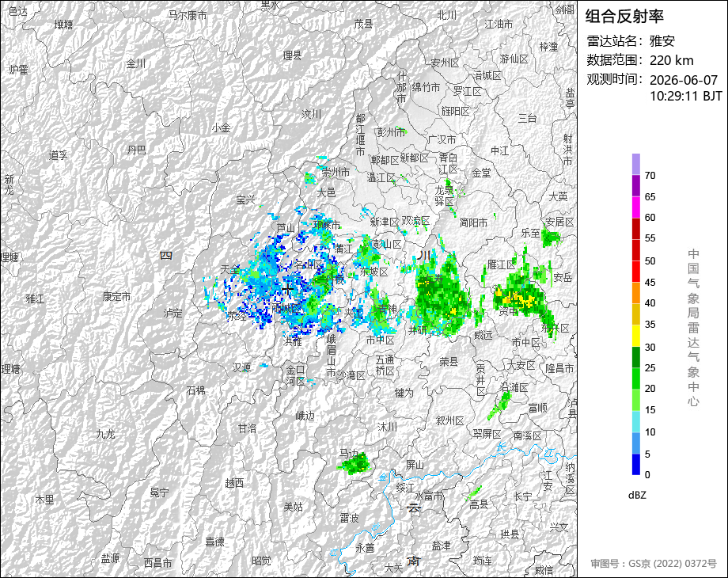Click the 崇州市 city label

[336, 172]
